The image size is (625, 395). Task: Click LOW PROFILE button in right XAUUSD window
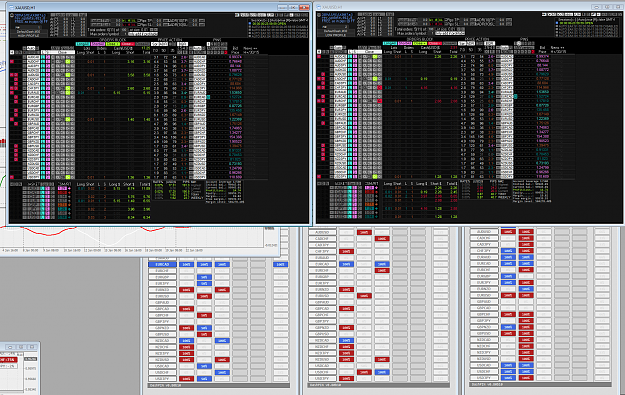(335, 35)
